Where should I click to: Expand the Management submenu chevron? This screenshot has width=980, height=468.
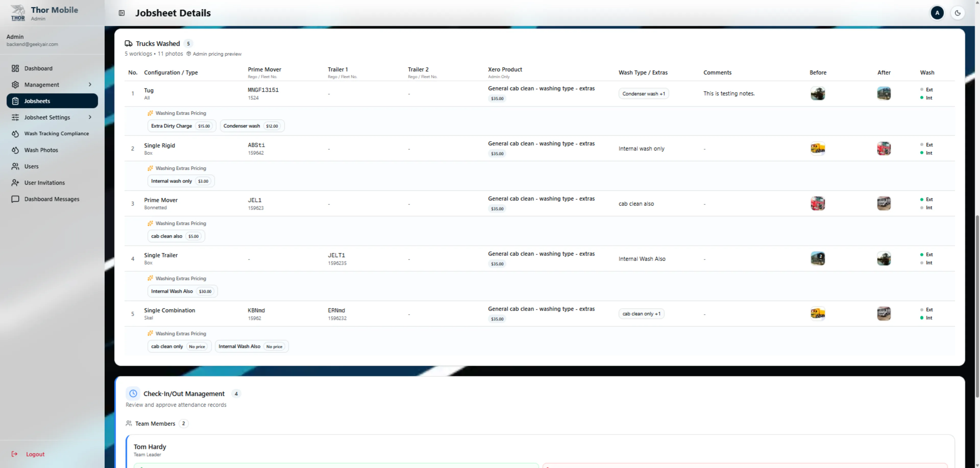[90, 85]
